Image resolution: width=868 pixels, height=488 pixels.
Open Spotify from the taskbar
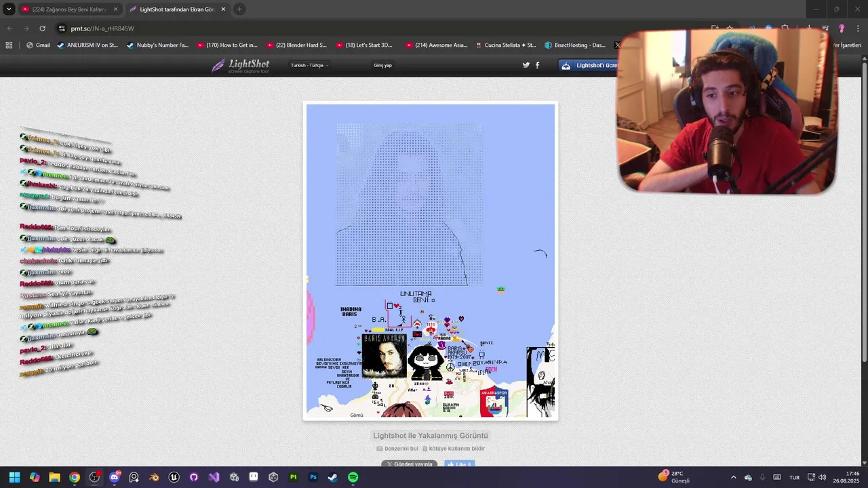click(x=353, y=477)
